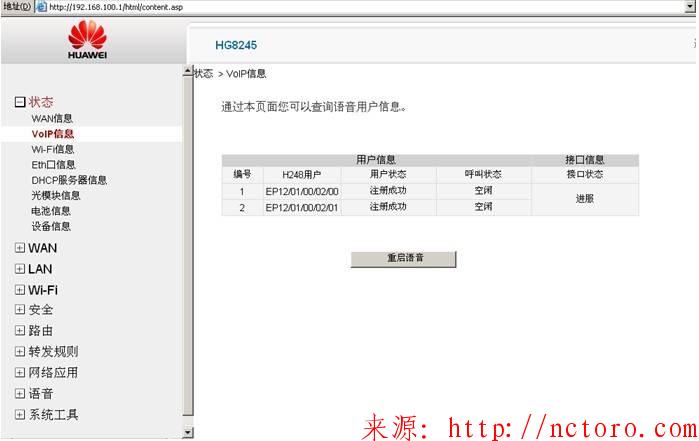Expand the Wi-Fi menu section

20,290
